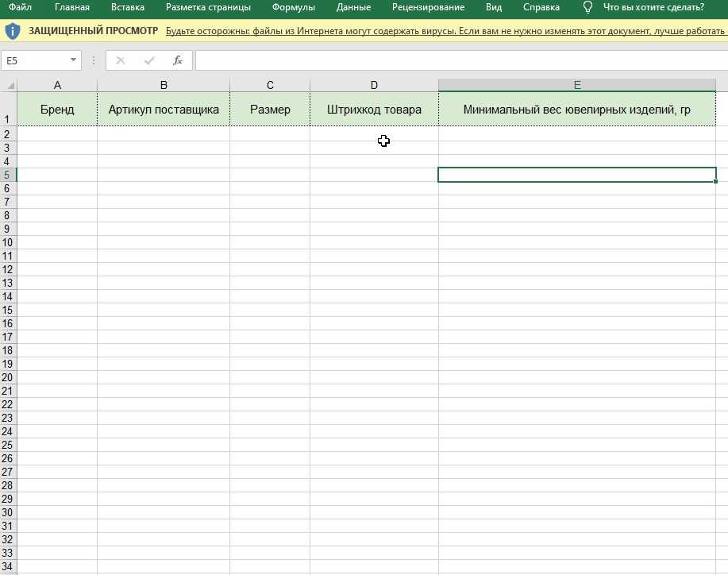Click the Select All corner triangle
Viewport: 728px width, 575px height.
pyautogui.click(x=9, y=85)
